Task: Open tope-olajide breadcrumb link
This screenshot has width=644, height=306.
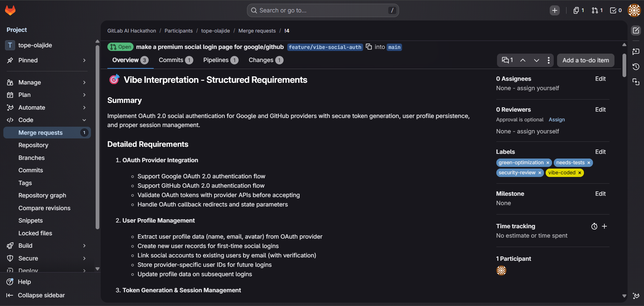Action: pyautogui.click(x=215, y=31)
